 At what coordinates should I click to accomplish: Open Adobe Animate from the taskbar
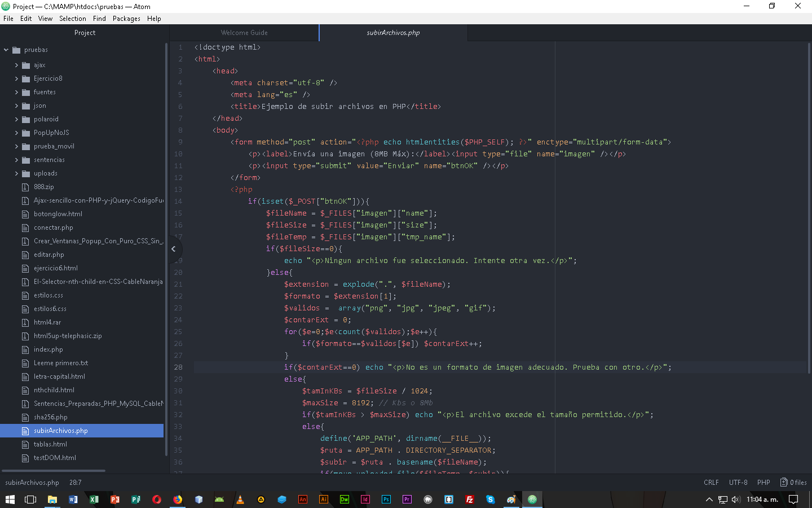[303, 499]
